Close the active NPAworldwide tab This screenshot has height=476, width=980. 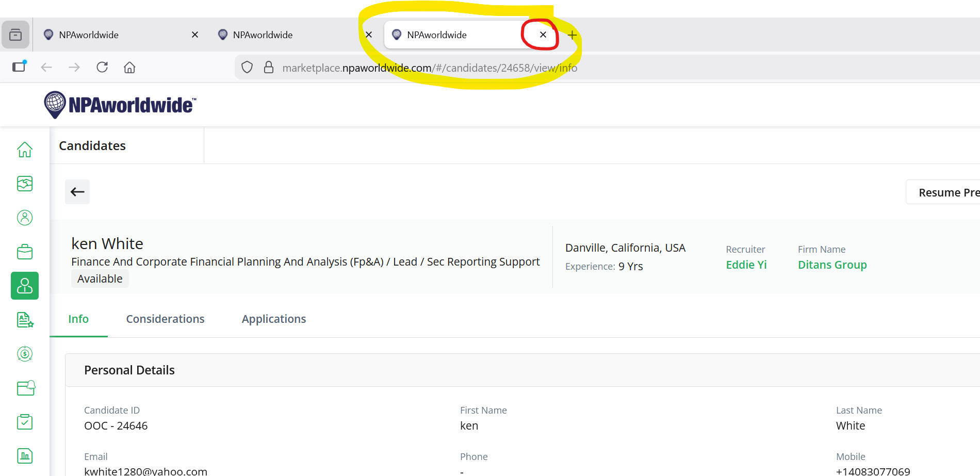coord(543,35)
